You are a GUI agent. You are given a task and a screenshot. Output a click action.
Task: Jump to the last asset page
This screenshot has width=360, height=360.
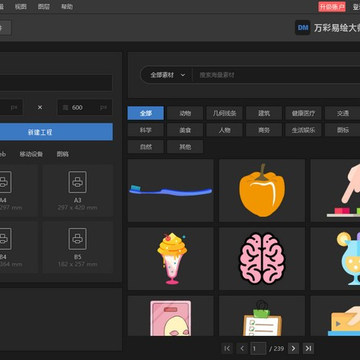308,349
